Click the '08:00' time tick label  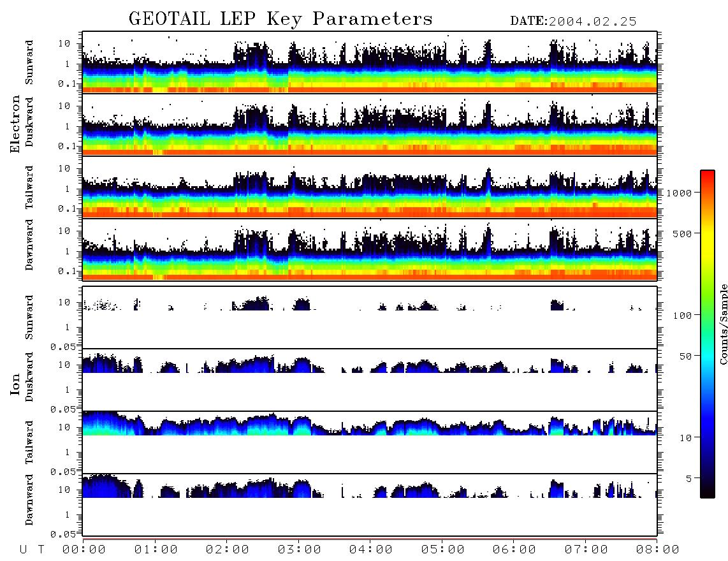coord(657,550)
